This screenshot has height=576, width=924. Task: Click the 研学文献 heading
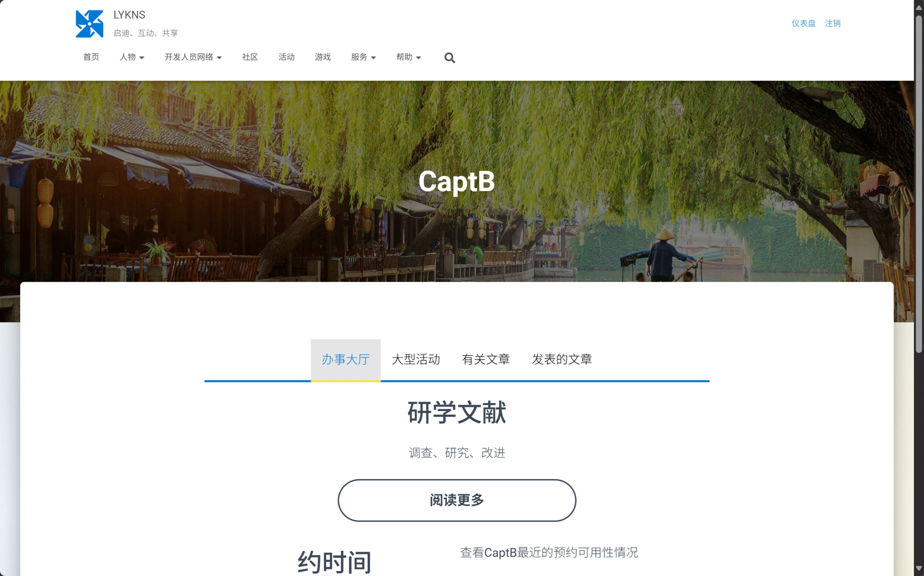[457, 413]
